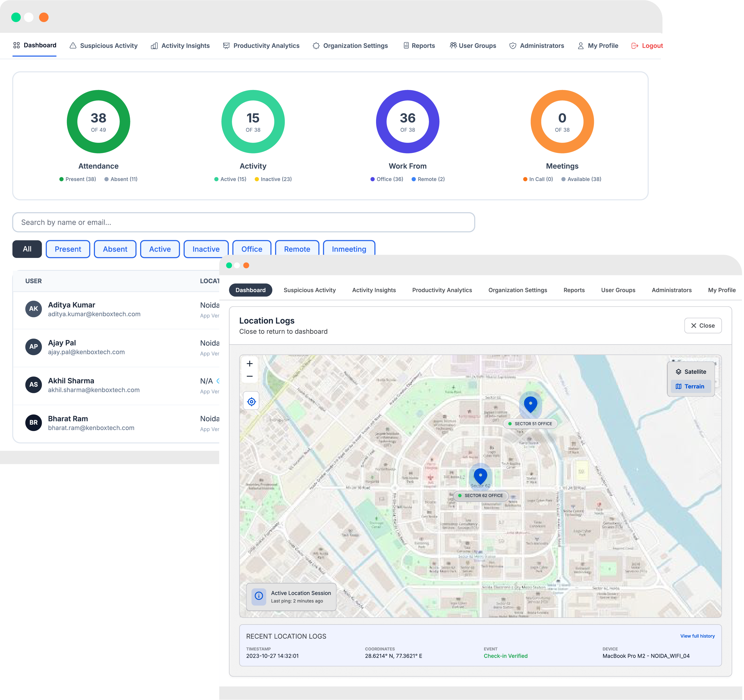Click the Organization Settings gear icon
744x700 pixels.
[316, 46]
